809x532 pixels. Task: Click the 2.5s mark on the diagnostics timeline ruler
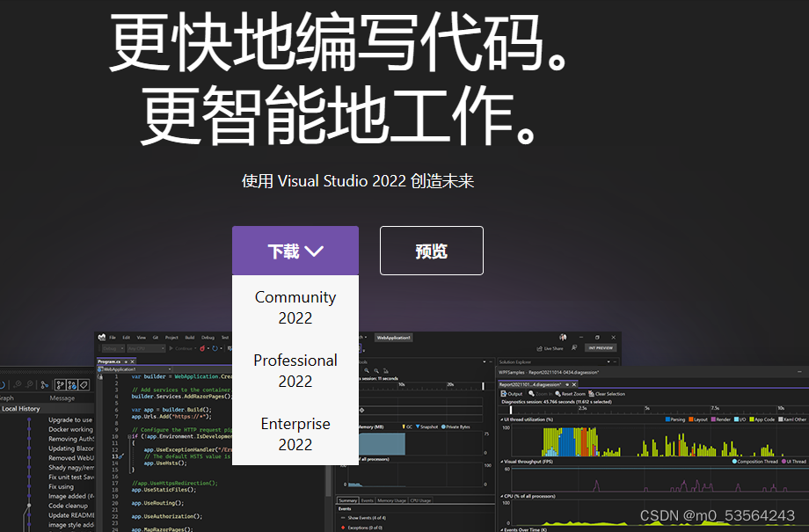pyautogui.click(x=581, y=408)
